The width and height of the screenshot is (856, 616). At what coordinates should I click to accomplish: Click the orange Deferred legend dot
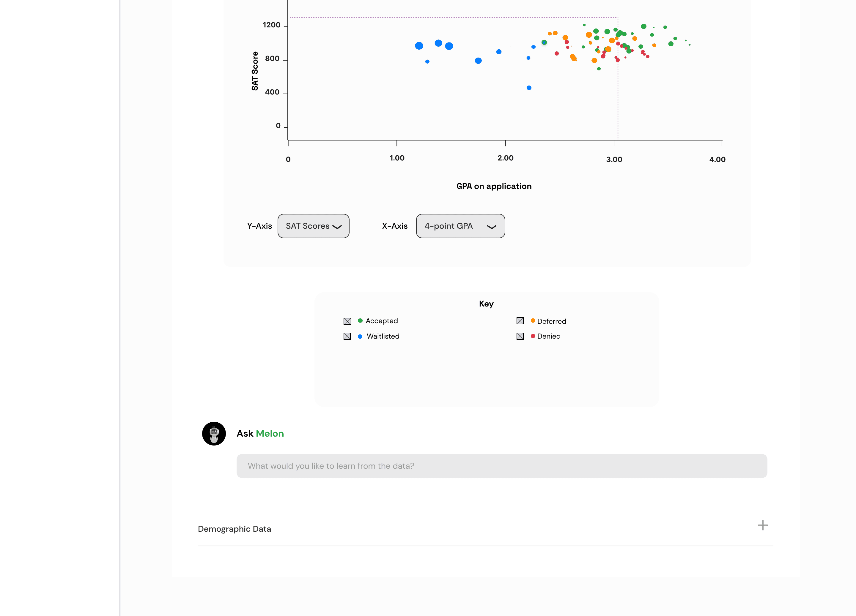533,321
